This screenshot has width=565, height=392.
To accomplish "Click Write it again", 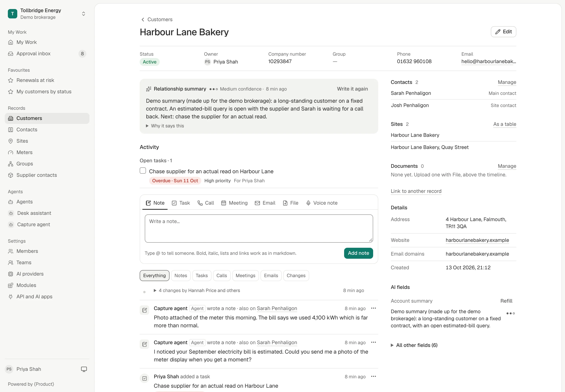I will coord(352,89).
